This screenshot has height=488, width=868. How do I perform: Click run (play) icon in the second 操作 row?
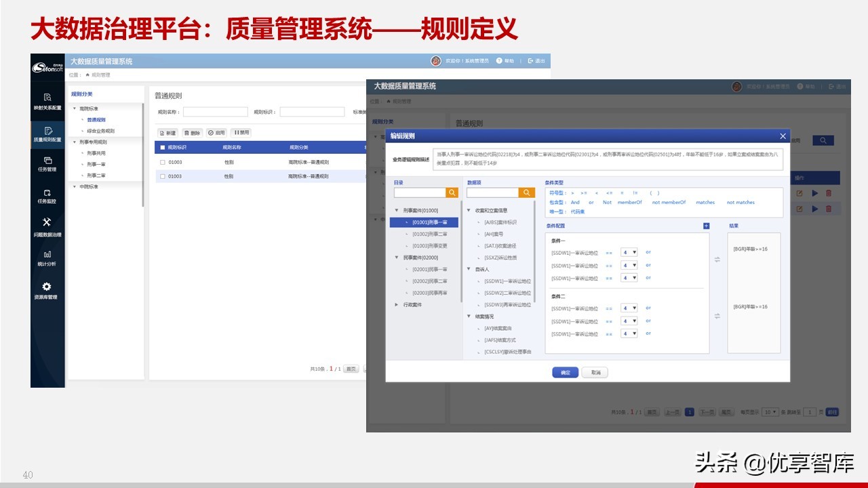[814, 209]
